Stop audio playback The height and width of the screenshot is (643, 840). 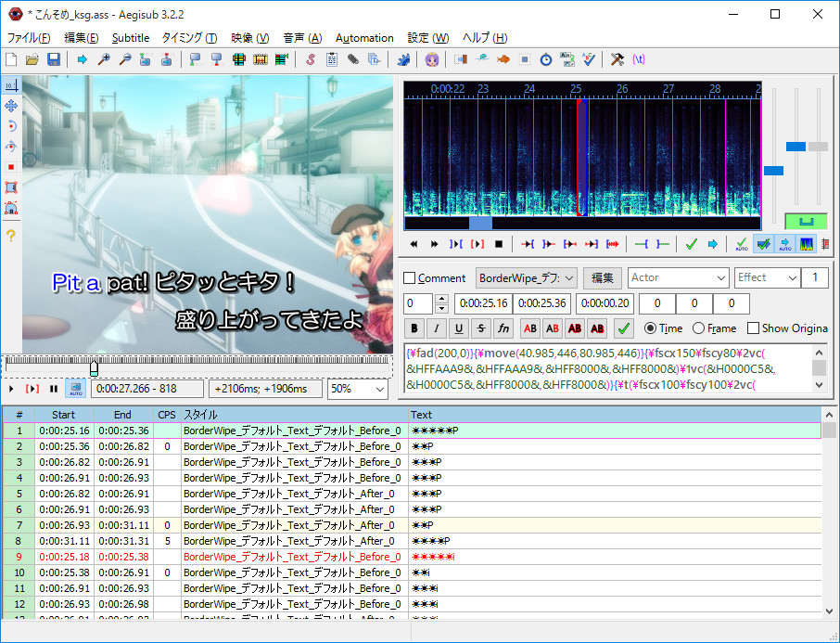[x=499, y=244]
